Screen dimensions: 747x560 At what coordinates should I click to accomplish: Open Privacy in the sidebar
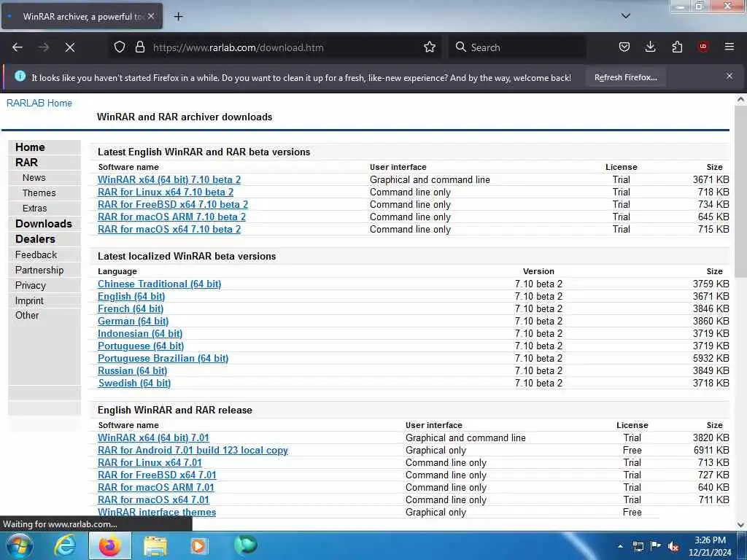pos(31,285)
